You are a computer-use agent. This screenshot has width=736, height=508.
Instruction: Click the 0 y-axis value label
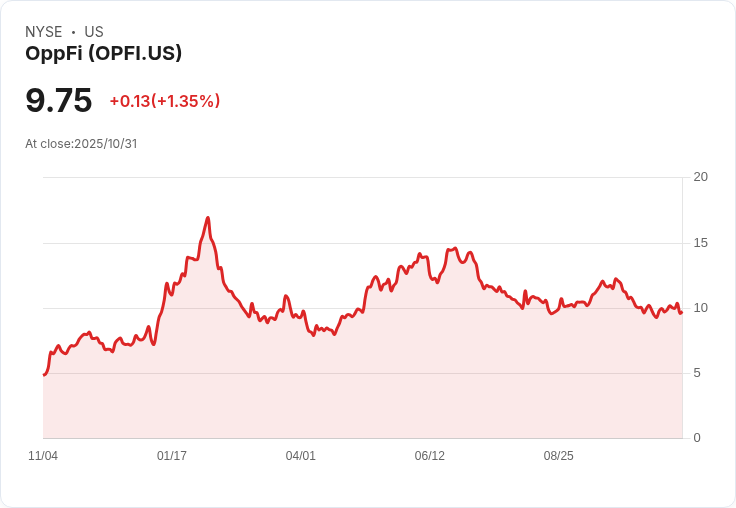click(x=697, y=438)
